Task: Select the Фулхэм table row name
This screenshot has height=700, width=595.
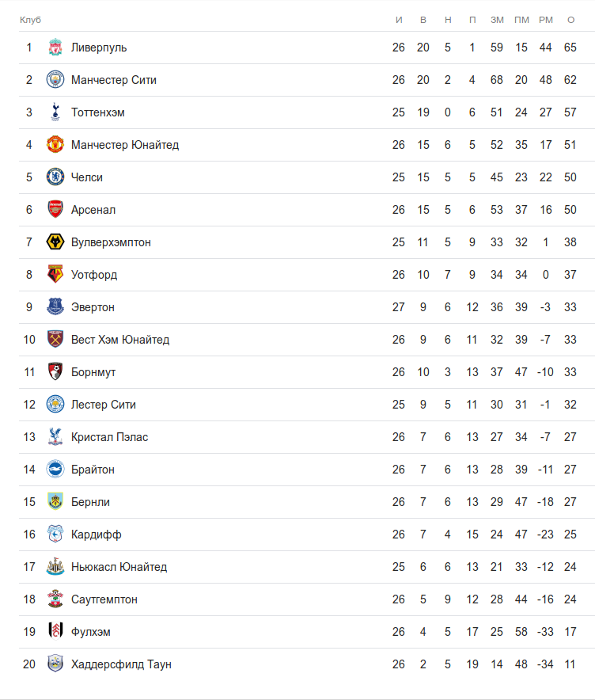Action: [x=91, y=632]
